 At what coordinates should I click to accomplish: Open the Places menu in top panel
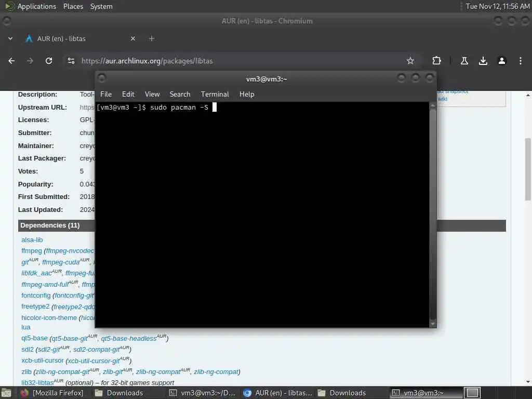(73, 6)
